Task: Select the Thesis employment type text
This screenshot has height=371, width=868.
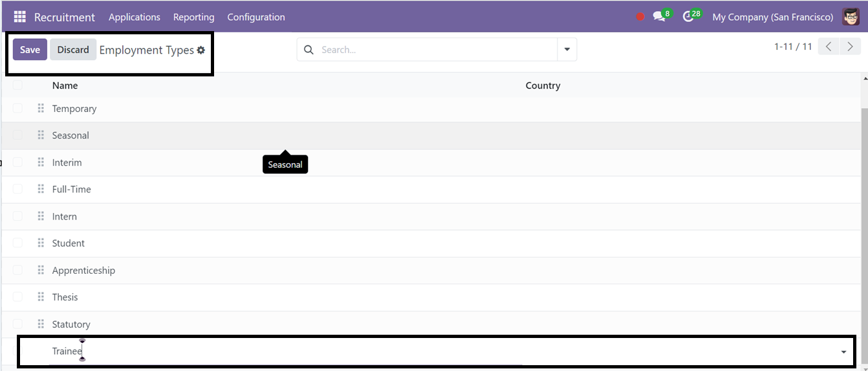Action: [x=65, y=297]
